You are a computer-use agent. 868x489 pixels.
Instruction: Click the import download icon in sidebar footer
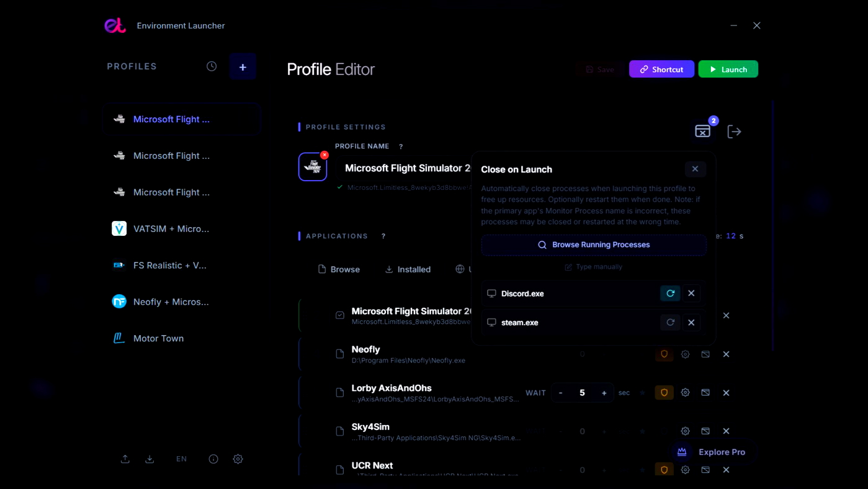[x=150, y=459]
